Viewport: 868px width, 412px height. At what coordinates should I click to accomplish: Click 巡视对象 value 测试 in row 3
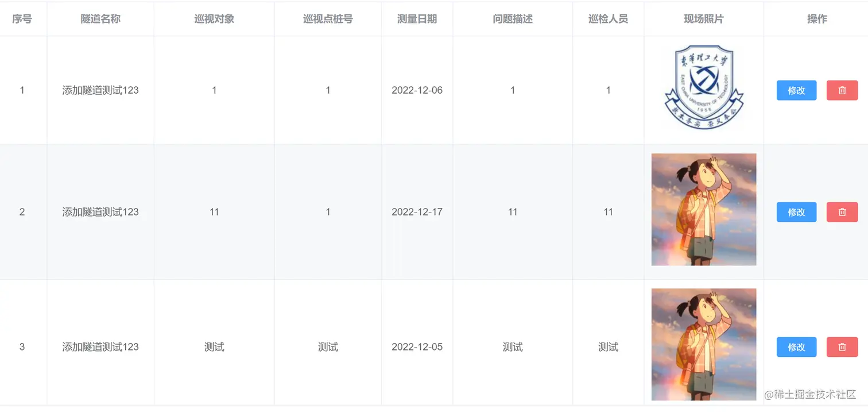(x=214, y=347)
